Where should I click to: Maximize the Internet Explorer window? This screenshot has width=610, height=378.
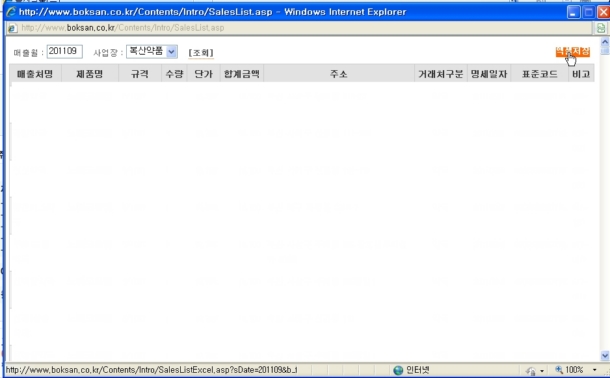tap(589, 12)
